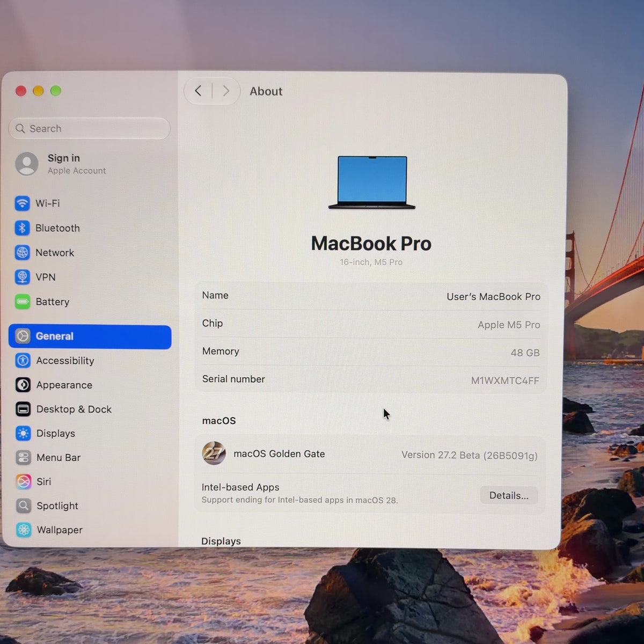This screenshot has width=644, height=644.
Task: Select the 48 GB memory value
Action: [525, 353]
